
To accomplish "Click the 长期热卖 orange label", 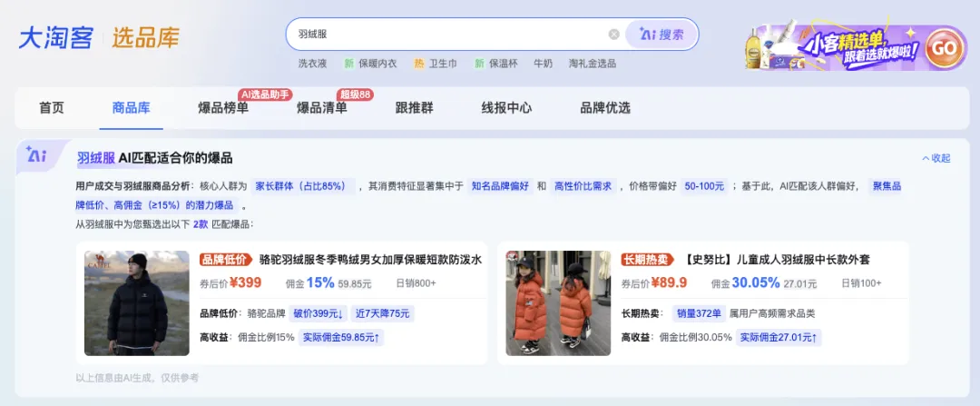I will click(647, 260).
